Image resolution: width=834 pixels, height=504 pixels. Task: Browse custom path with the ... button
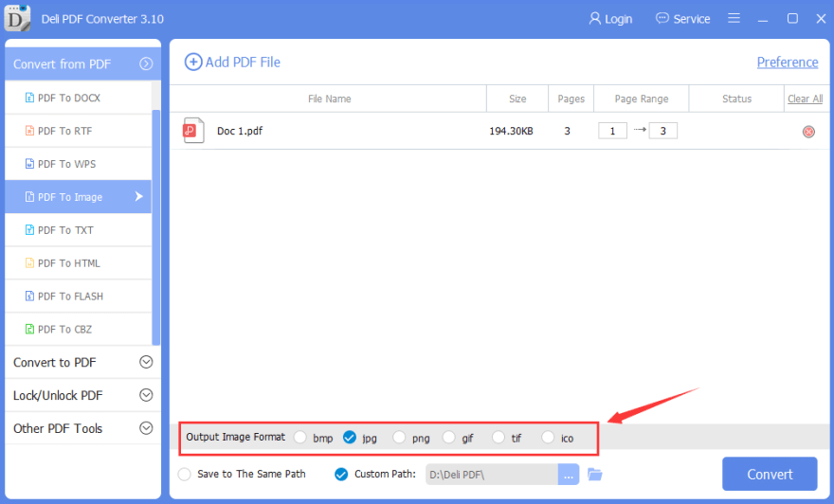tap(569, 475)
